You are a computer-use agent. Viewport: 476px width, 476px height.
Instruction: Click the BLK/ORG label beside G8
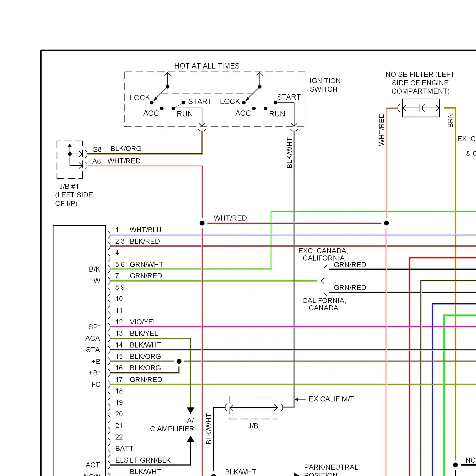coord(126,149)
